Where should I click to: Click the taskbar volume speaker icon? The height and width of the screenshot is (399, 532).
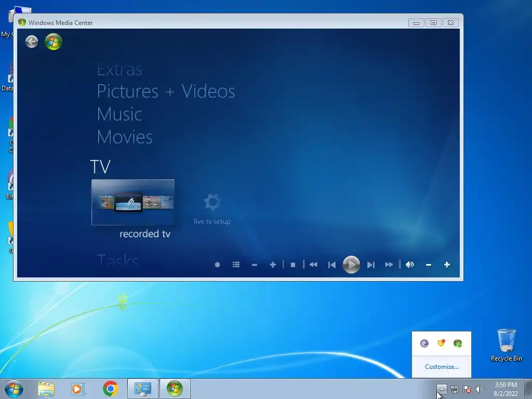pos(480,389)
